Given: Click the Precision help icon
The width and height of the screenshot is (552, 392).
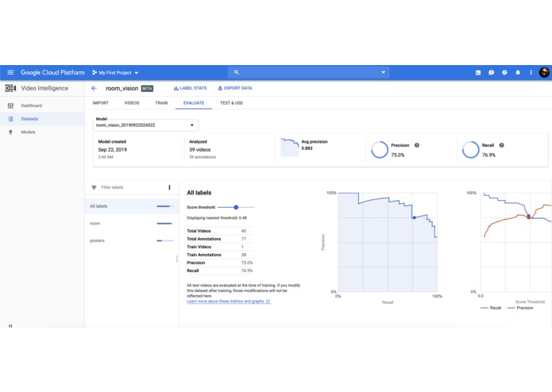Looking at the screenshot, I should tap(417, 145).
